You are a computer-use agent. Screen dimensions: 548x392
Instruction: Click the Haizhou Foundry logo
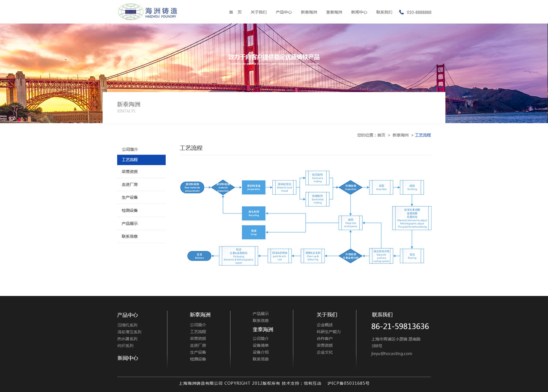click(148, 12)
